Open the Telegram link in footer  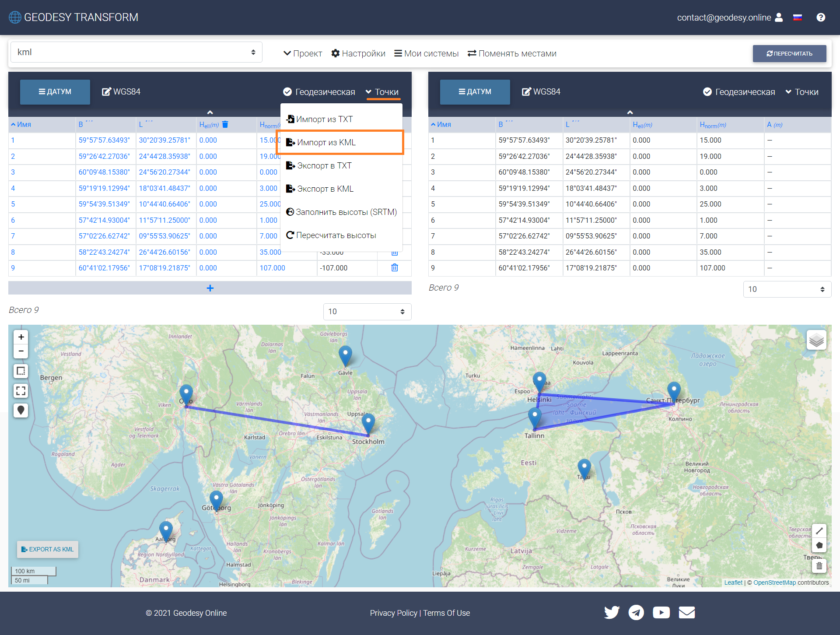coord(636,612)
